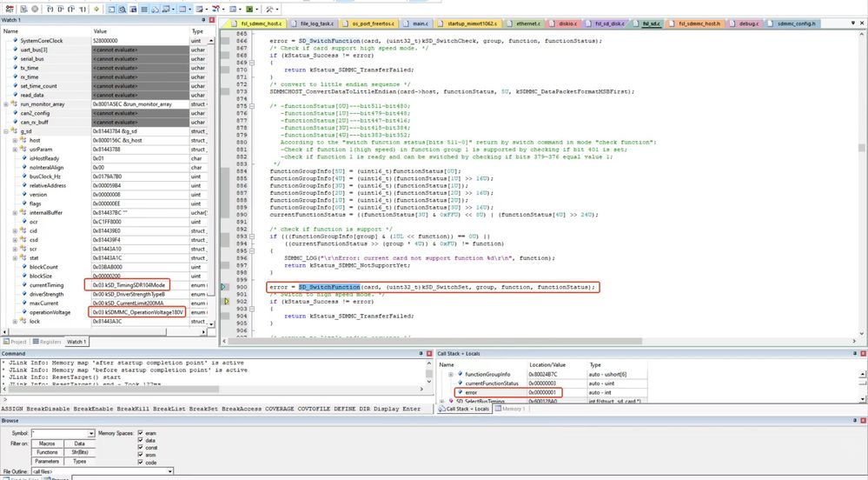Click the Show Next Statement arrow icon

click(96, 9)
